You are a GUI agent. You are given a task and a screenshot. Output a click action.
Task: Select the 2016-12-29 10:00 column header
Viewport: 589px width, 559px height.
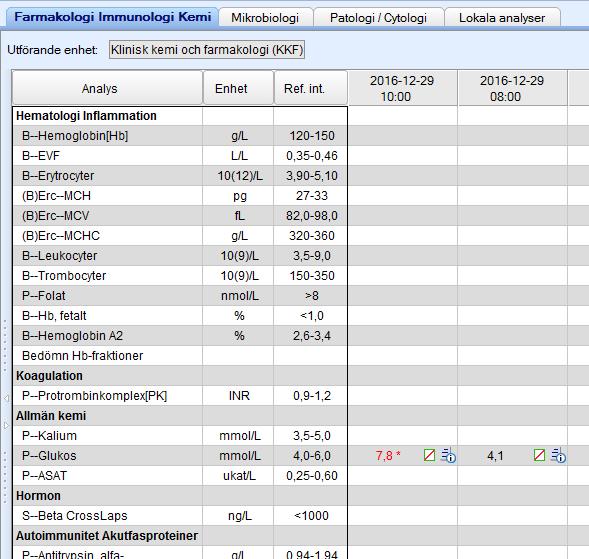click(x=403, y=89)
